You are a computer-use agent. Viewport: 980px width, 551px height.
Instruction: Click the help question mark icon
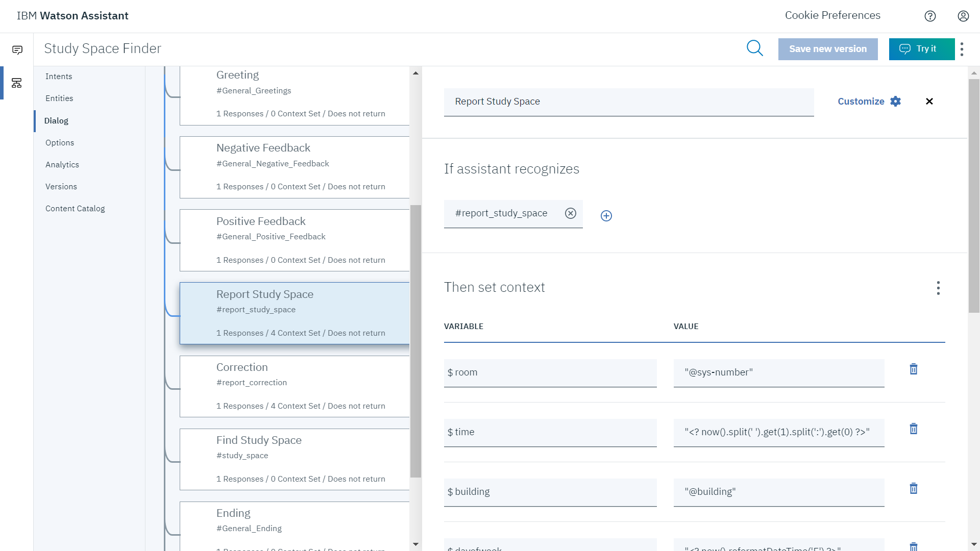point(930,16)
